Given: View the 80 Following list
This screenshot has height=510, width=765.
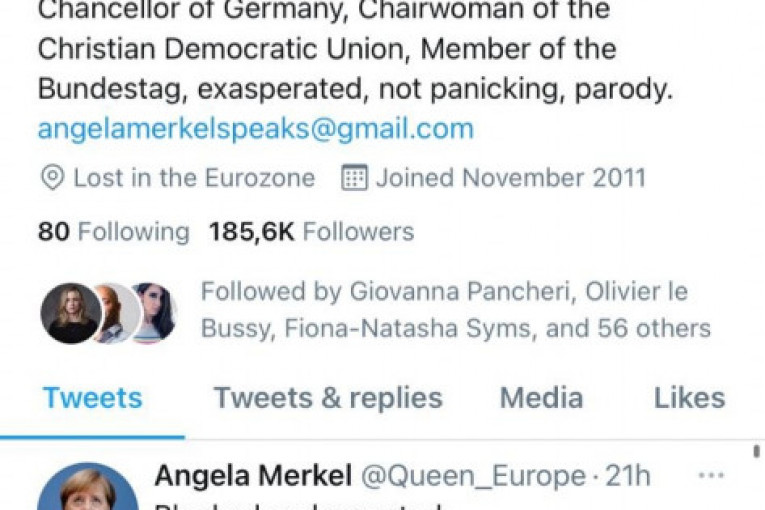Looking at the screenshot, I should coord(114,232).
